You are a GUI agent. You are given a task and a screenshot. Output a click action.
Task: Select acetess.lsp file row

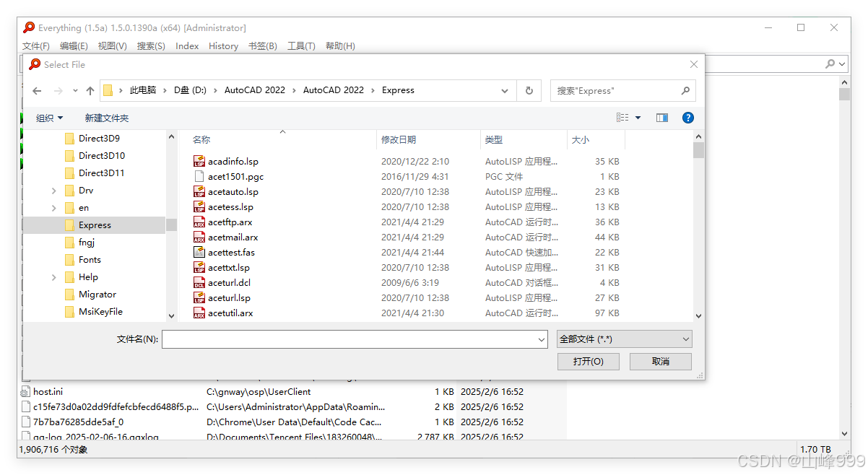407,207
